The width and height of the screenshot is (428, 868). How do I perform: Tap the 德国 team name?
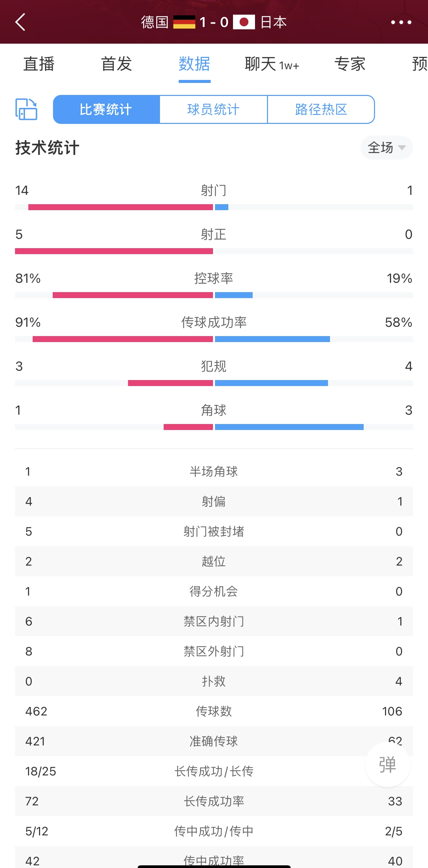tap(155, 22)
